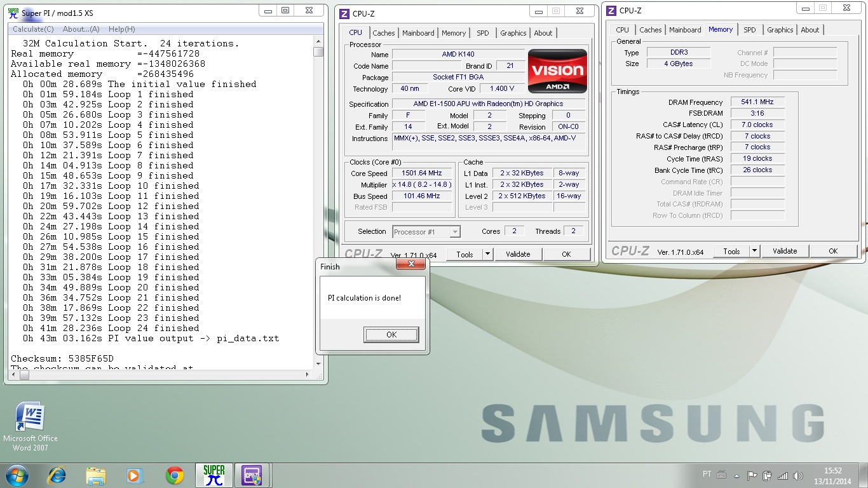Click the Socket FT1 BGA package field
The image size is (868, 488).
click(x=458, y=77)
